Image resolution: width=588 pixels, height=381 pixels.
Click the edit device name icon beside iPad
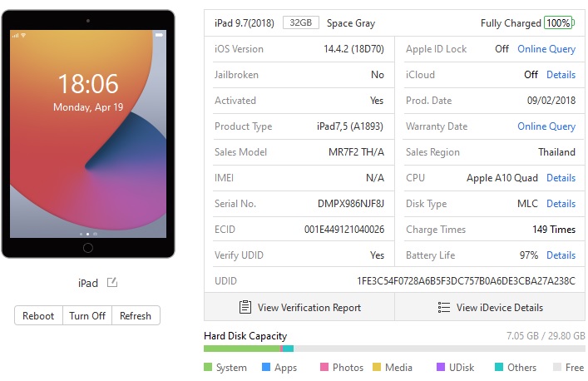112,282
